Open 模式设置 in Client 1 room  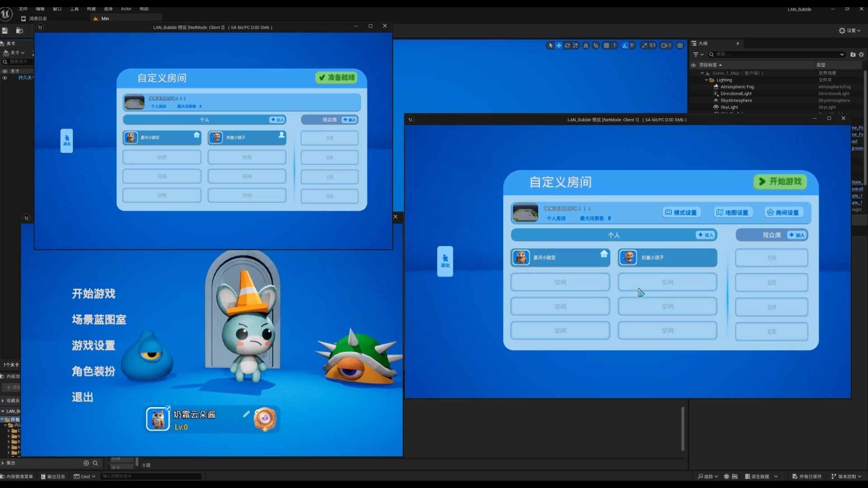(x=681, y=212)
